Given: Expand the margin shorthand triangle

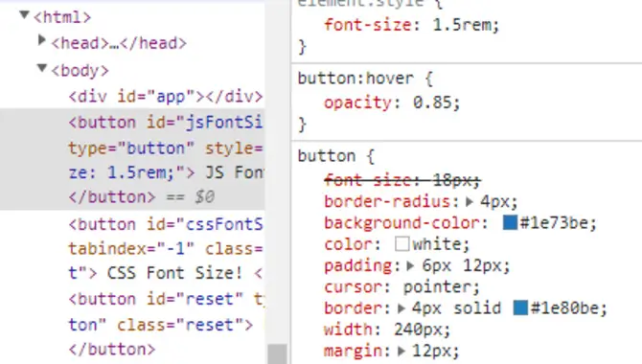Looking at the screenshot, I should tap(401, 351).
